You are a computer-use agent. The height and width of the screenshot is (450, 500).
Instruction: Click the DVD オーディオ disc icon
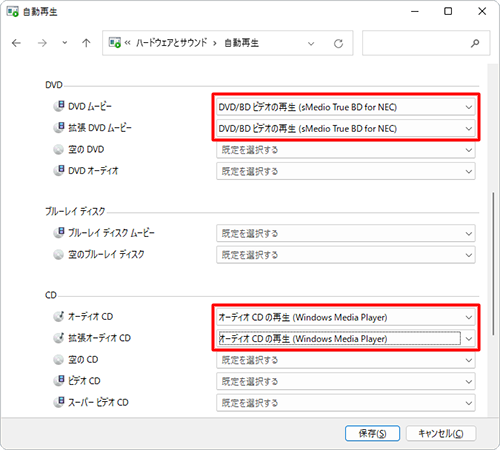59,170
